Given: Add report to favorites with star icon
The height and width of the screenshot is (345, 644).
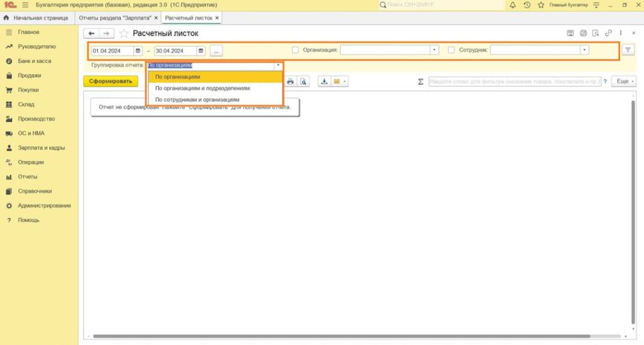Looking at the screenshot, I should pyautogui.click(x=124, y=33).
